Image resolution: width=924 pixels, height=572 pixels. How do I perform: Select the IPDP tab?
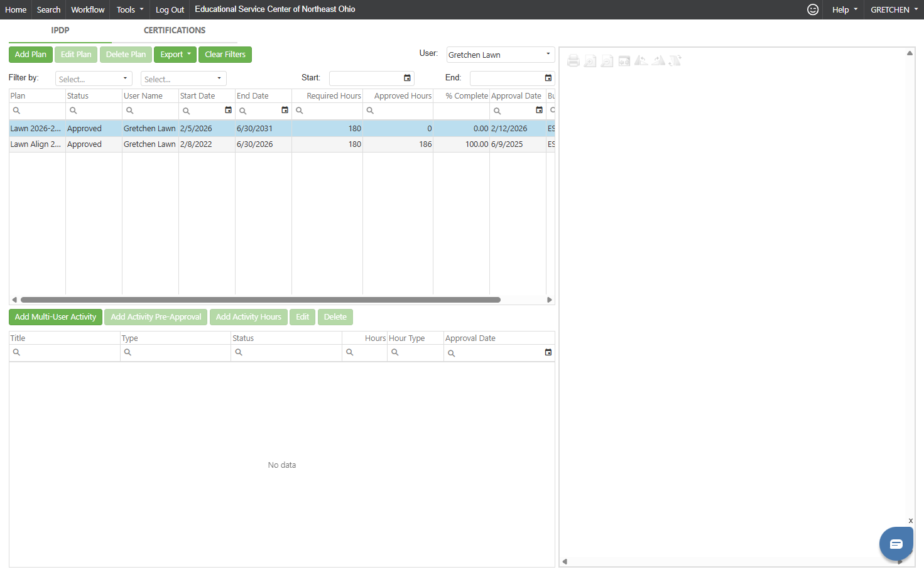click(x=60, y=30)
